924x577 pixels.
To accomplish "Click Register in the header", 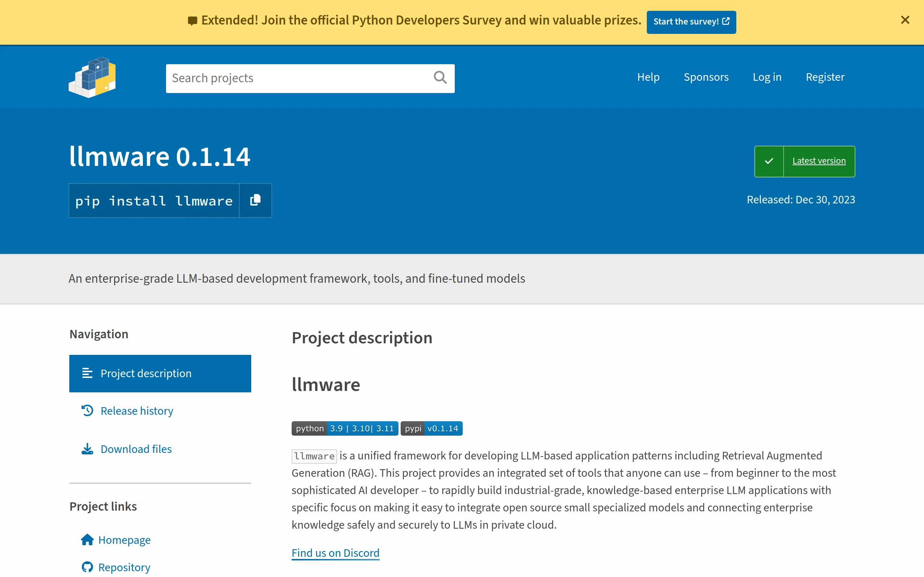I will coord(825,77).
